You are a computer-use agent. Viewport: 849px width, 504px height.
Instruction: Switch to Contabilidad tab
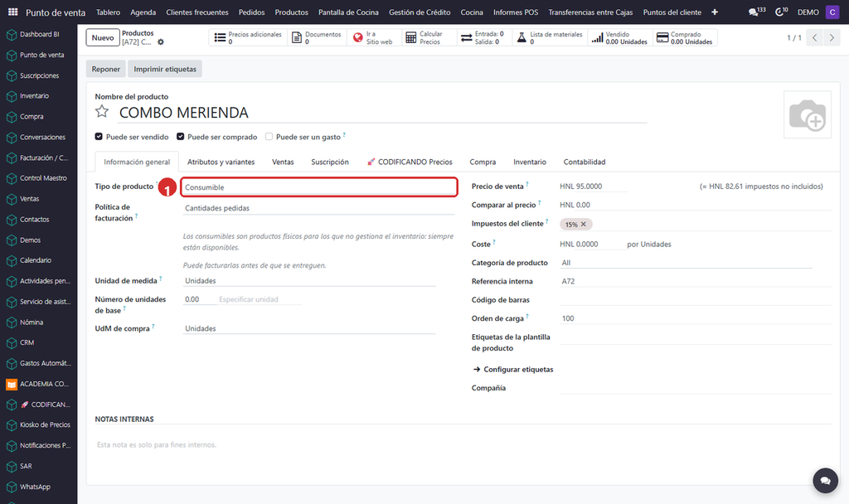585,162
